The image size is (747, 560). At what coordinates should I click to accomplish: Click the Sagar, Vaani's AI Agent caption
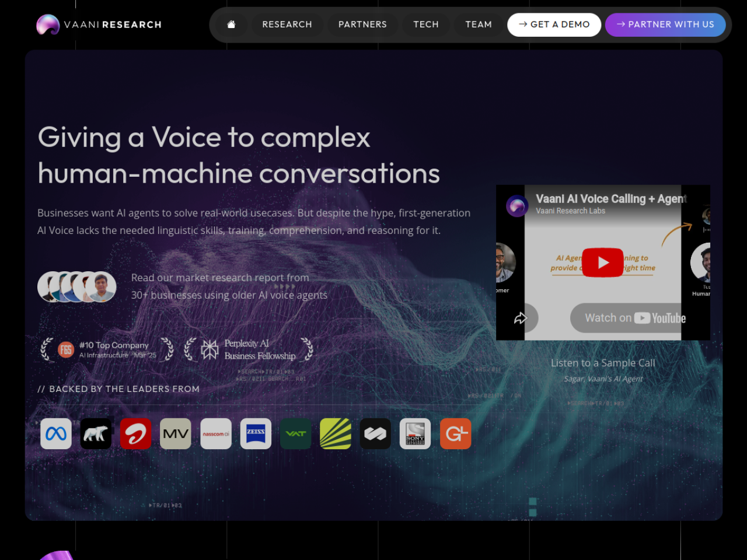tap(603, 379)
